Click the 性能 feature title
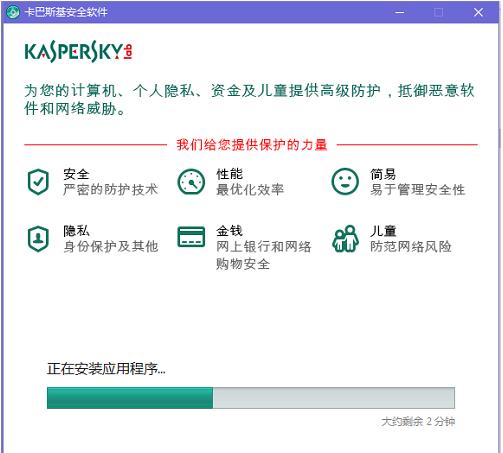 (x=229, y=174)
